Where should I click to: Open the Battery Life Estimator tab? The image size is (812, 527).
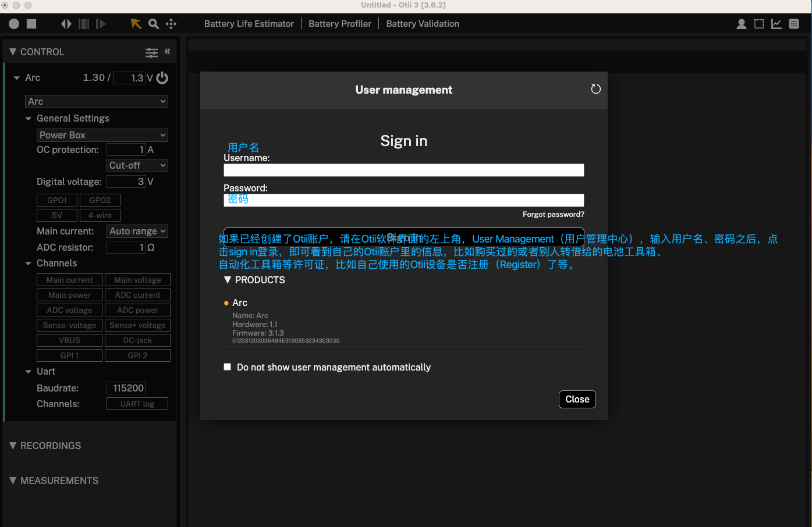point(249,24)
